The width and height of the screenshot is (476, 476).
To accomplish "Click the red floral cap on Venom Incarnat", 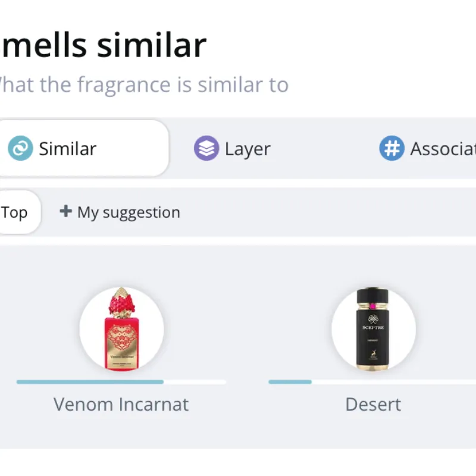I will 121,304.
